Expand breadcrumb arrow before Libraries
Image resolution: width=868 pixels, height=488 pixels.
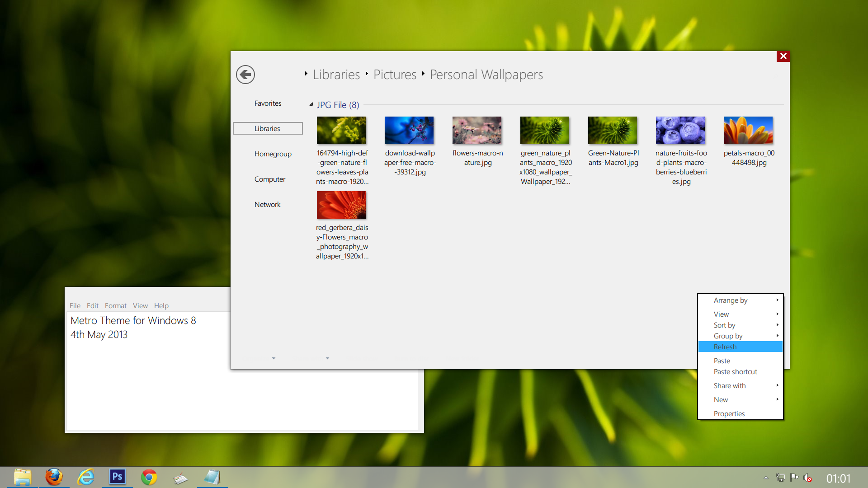pos(306,74)
